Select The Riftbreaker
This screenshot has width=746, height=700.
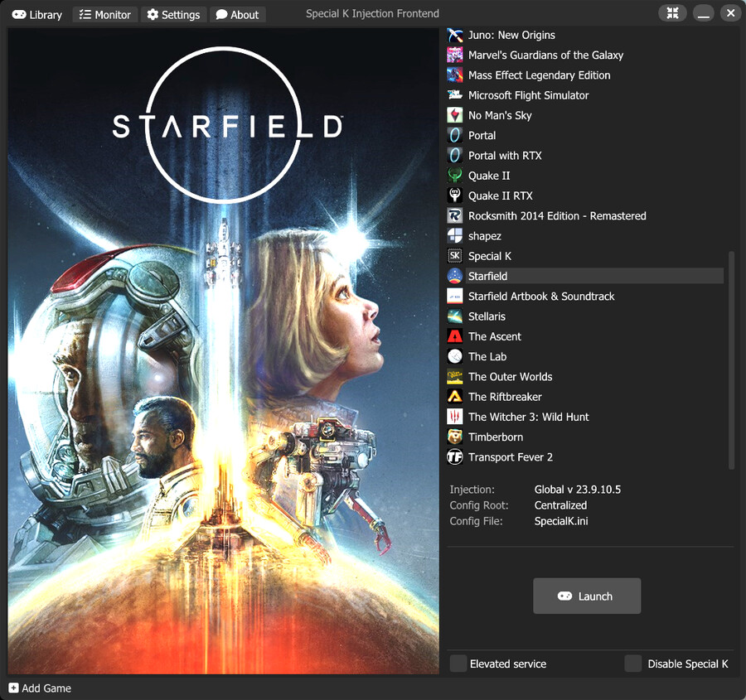(x=505, y=397)
